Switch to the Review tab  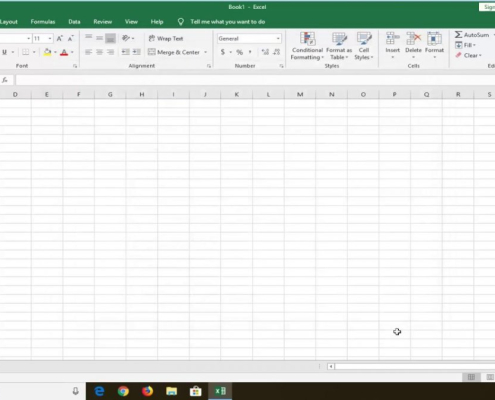[x=103, y=22]
